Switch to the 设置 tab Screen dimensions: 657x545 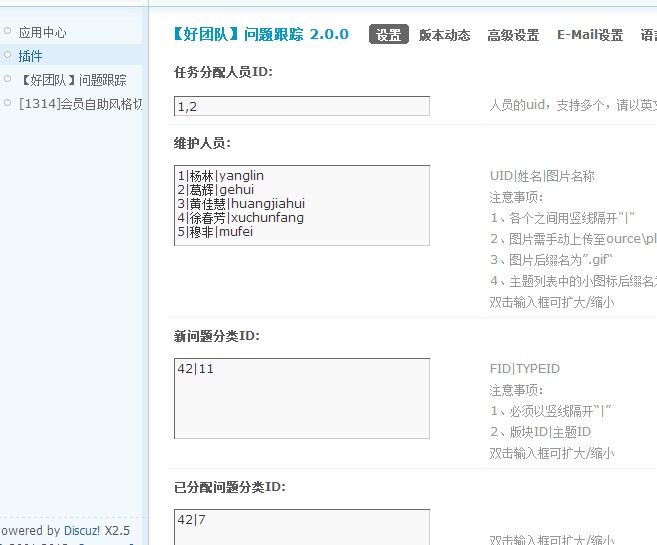[x=388, y=34]
